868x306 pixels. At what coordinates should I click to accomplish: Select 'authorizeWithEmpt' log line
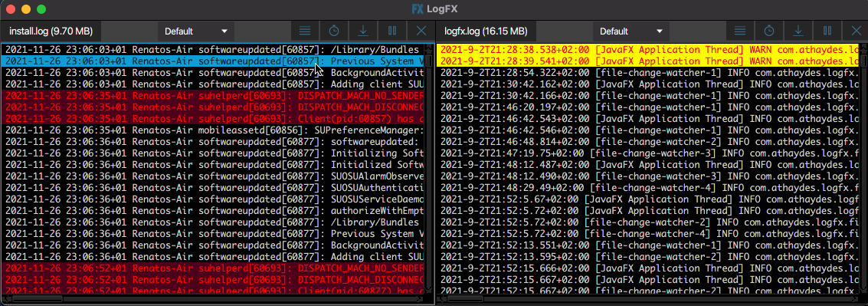[x=213, y=211]
